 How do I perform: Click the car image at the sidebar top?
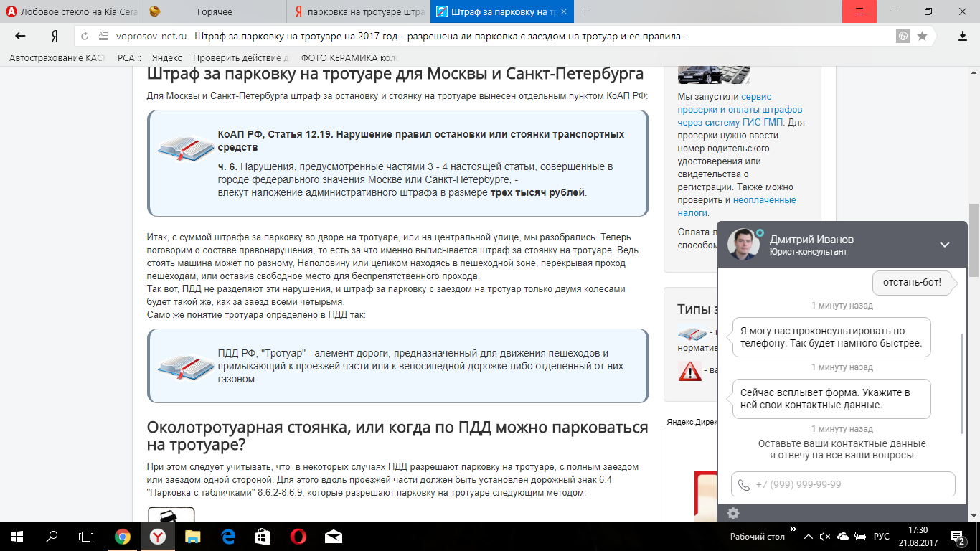point(715,74)
